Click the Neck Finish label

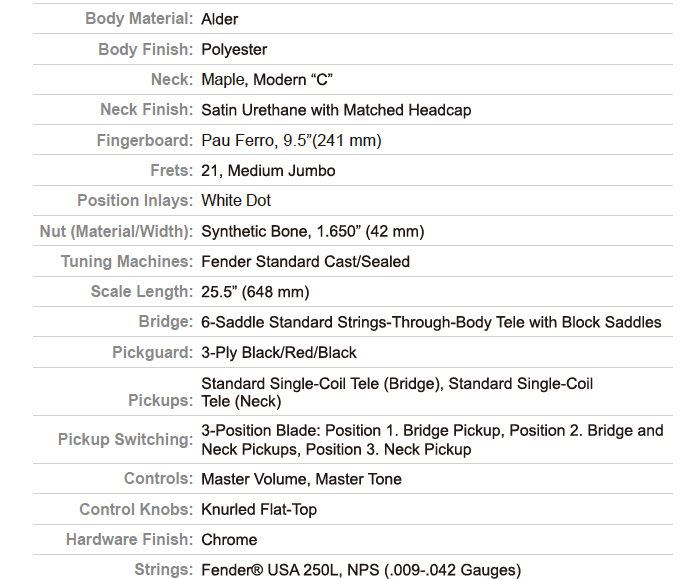pos(147,110)
